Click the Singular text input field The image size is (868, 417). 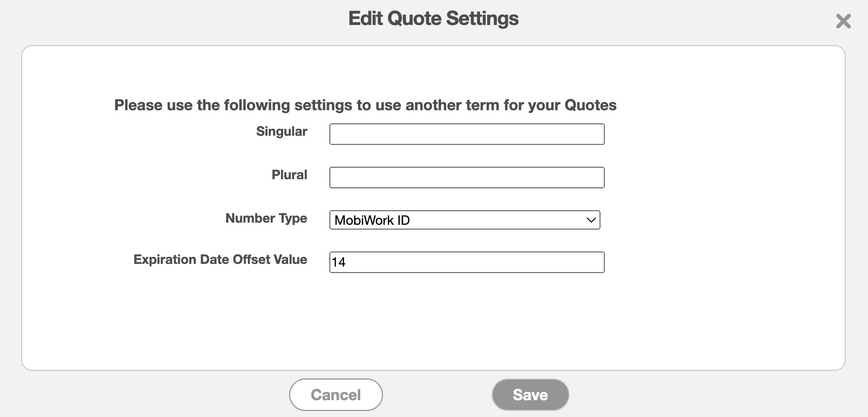click(x=467, y=134)
